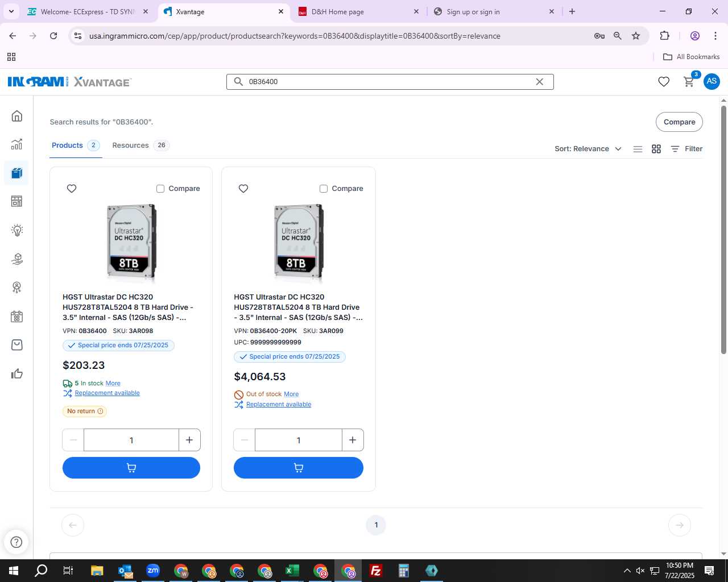Open the help question mark icon
The image size is (728, 582).
tap(16, 542)
